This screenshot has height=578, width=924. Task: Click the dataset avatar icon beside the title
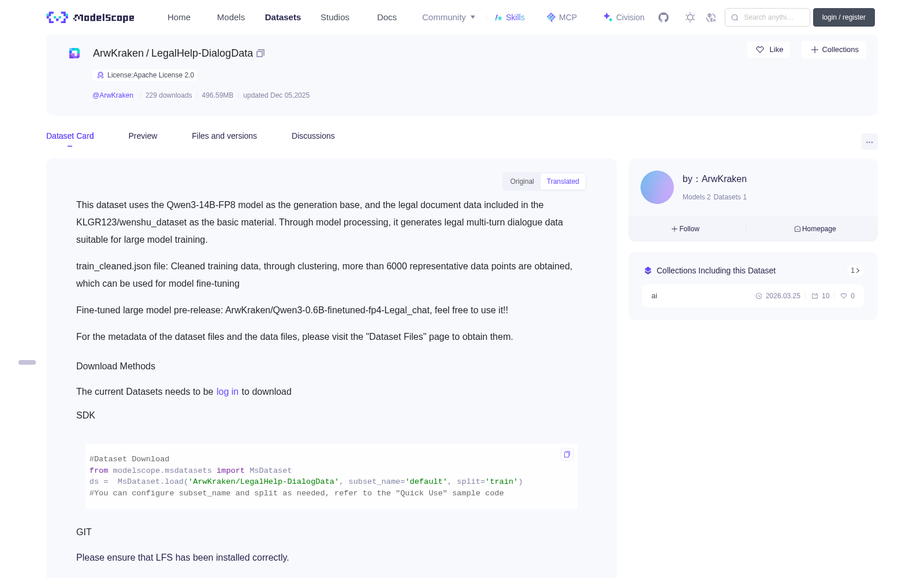tap(74, 53)
